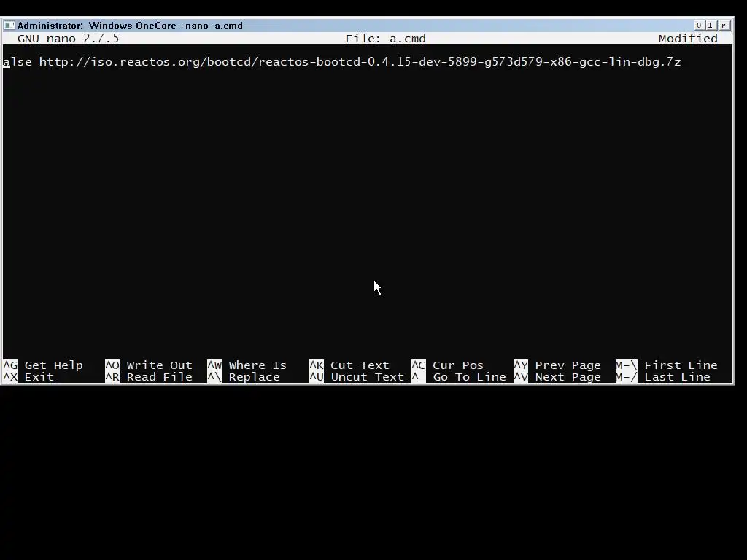The width and height of the screenshot is (747, 560).
Task: Click the 'Uncut Text' label
Action: 368,377
